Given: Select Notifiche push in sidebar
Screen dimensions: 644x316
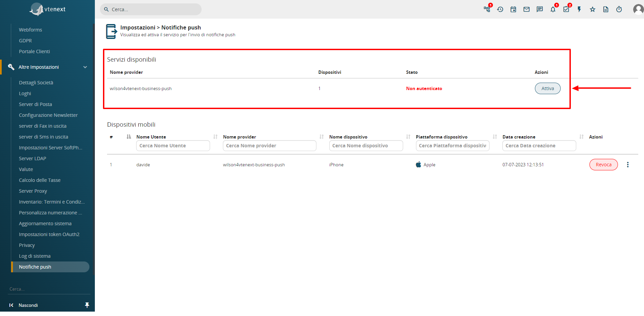Looking at the screenshot, I should point(50,267).
